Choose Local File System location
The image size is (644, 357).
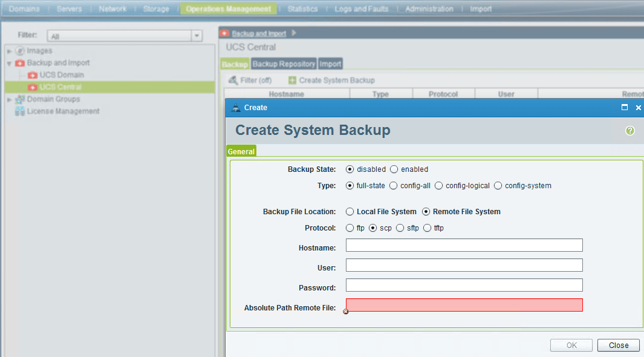[350, 212]
